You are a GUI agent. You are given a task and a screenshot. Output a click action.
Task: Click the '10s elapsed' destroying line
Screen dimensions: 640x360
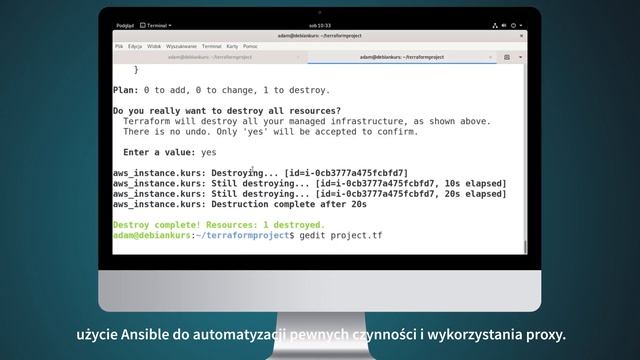pyautogui.click(x=309, y=183)
